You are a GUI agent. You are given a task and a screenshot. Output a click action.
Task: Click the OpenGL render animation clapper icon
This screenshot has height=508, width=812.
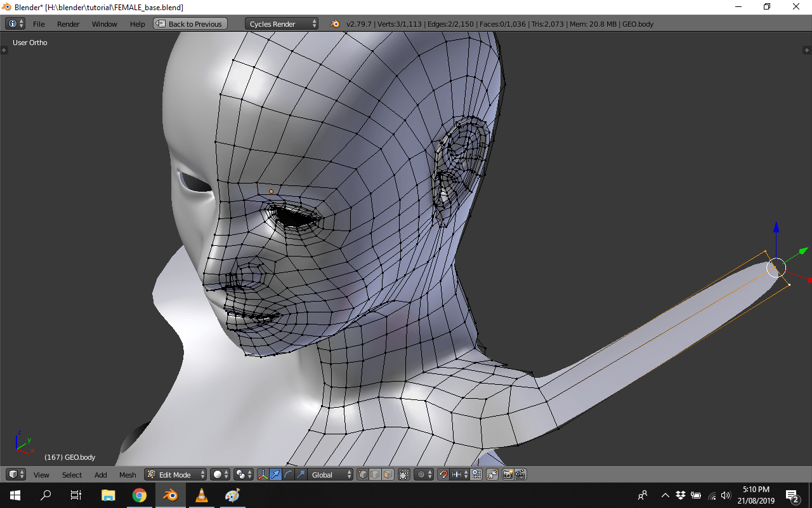point(520,474)
